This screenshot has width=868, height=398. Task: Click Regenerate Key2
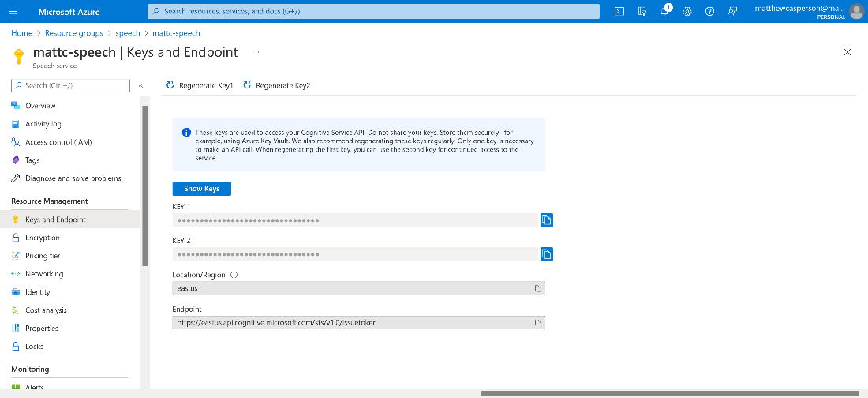click(x=277, y=86)
